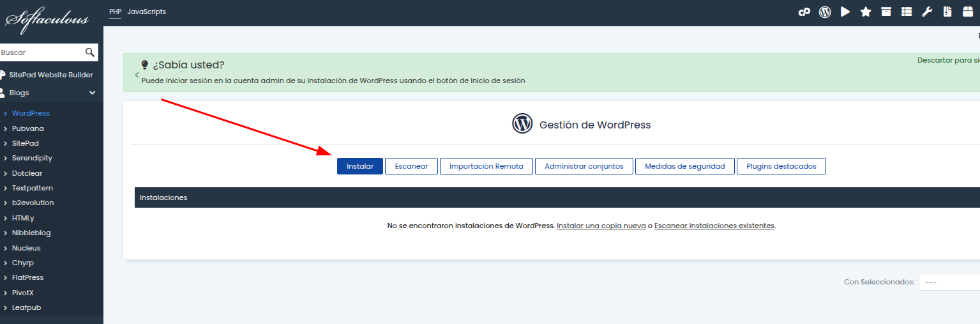Click the play demos icon

pos(845,12)
